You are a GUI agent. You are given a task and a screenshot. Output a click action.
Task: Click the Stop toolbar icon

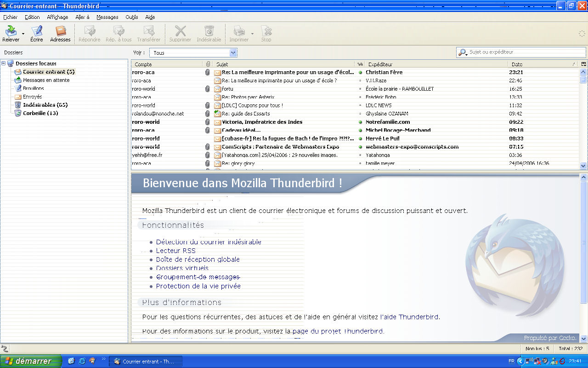click(x=266, y=31)
